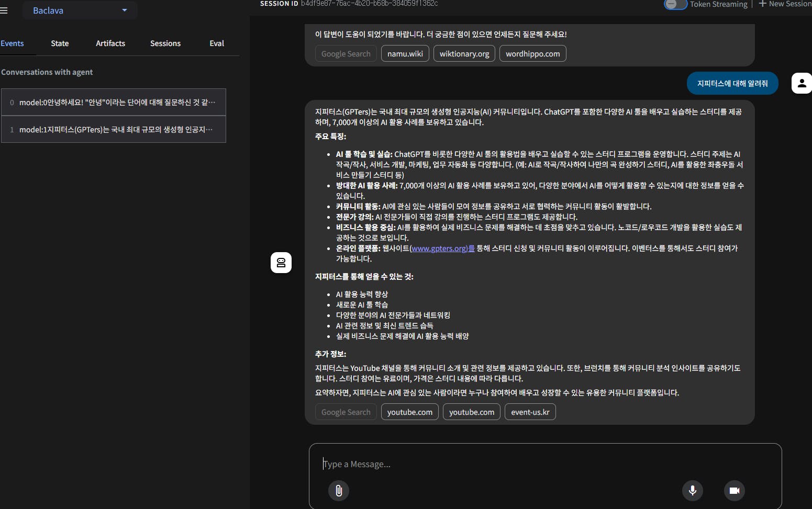Click the user message 지피터스에 대해 알려줘

[732, 83]
